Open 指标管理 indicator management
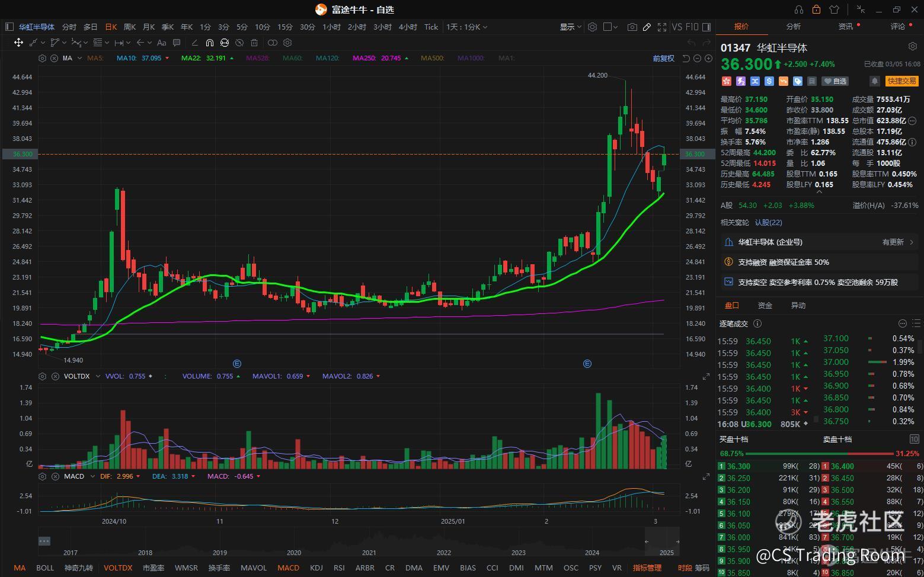The width and height of the screenshot is (924, 577). pyautogui.click(x=647, y=568)
